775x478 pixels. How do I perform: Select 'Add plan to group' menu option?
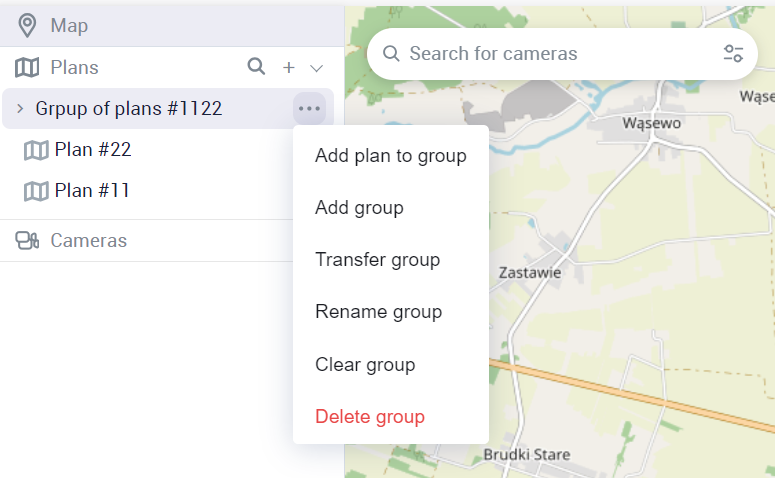[390, 155]
